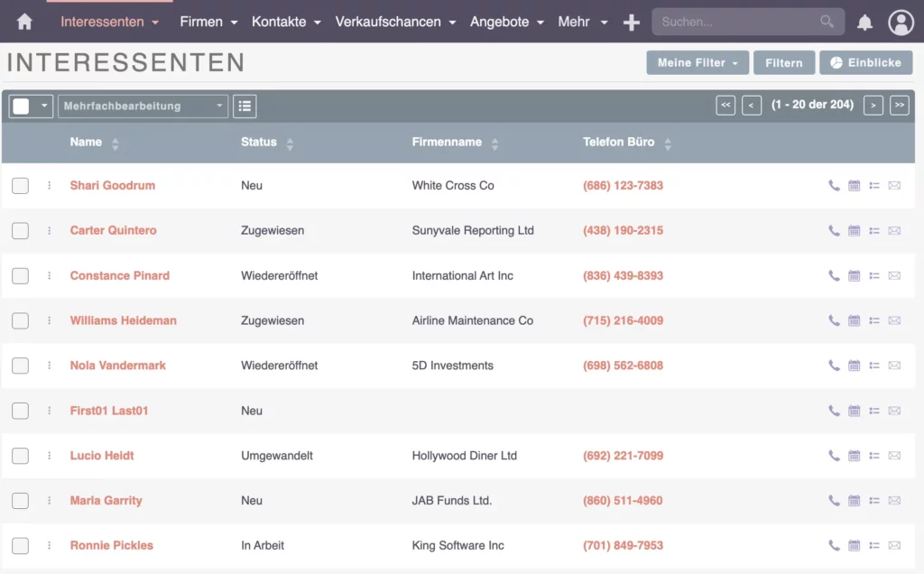Tick the checkbox for First01 Last01
The image size is (924, 574).
coord(20,410)
